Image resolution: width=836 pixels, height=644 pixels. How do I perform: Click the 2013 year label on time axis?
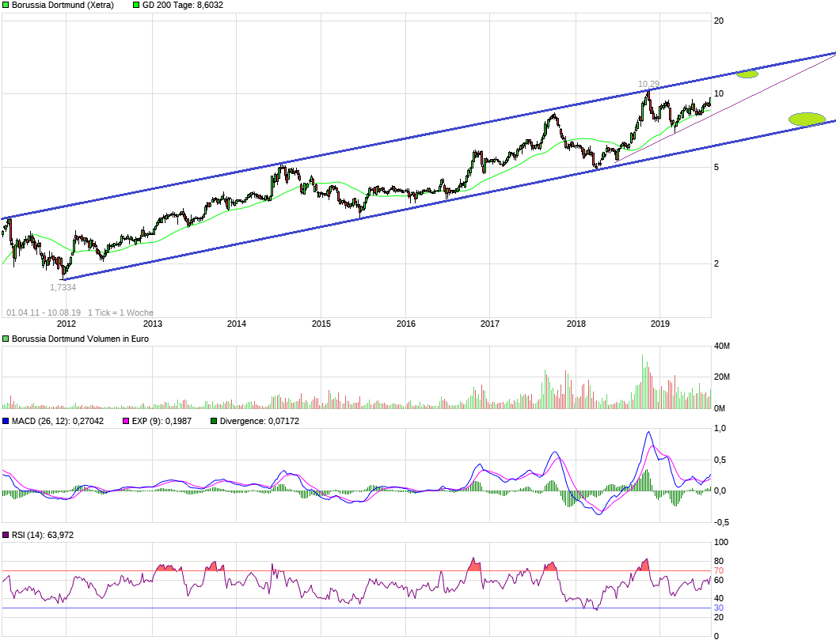coord(153,324)
